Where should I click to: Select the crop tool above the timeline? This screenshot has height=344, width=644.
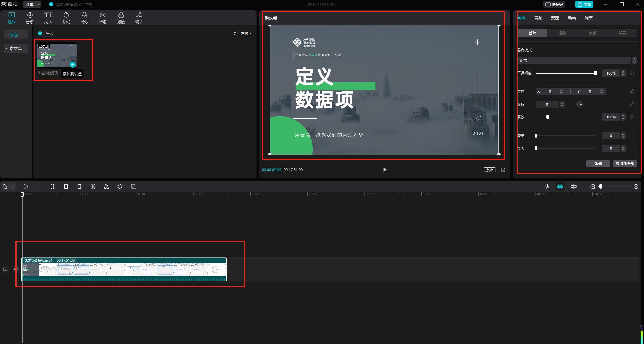133,186
